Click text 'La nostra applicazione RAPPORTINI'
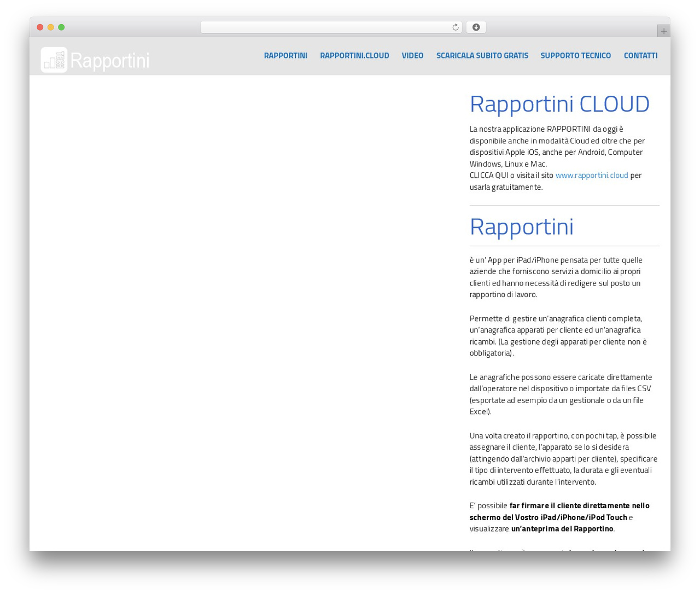700x593 pixels. (x=530, y=129)
